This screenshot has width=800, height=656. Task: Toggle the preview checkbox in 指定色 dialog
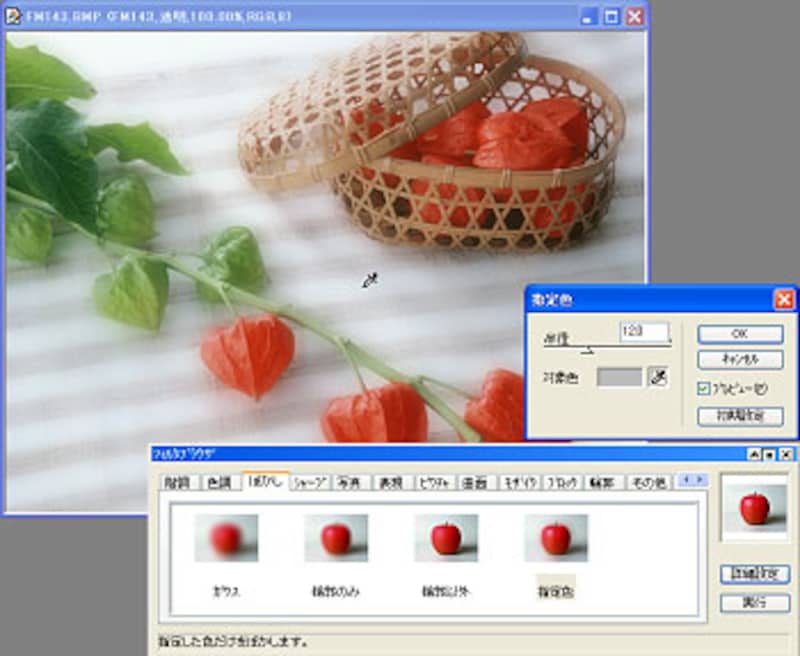704,387
